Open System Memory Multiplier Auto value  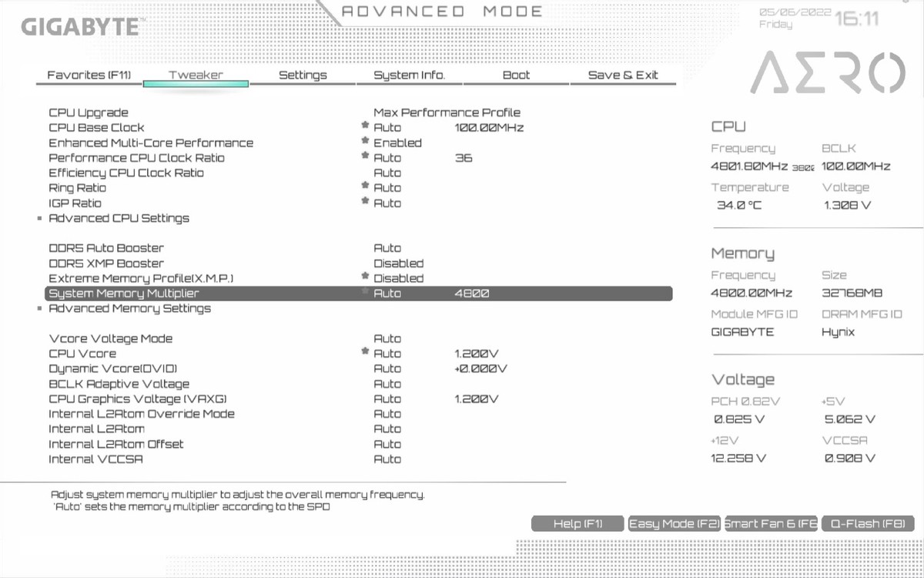pyautogui.click(x=387, y=294)
